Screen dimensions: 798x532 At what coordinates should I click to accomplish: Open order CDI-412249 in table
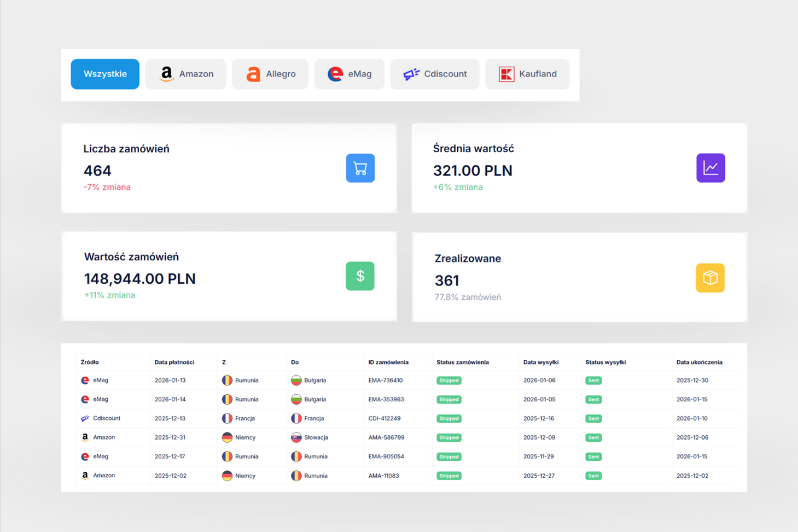point(384,418)
